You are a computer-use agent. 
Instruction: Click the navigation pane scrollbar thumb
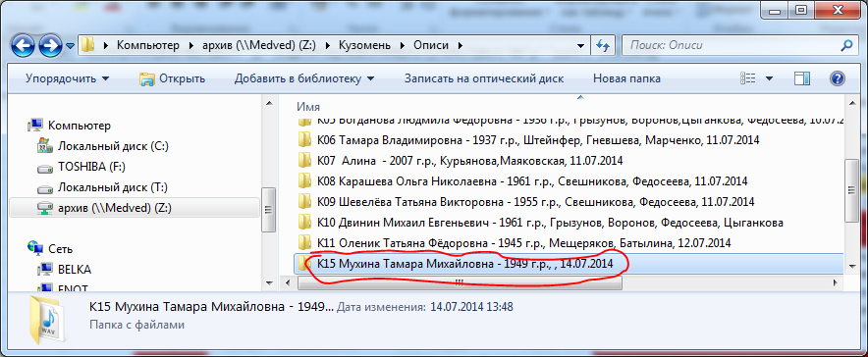(268, 210)
